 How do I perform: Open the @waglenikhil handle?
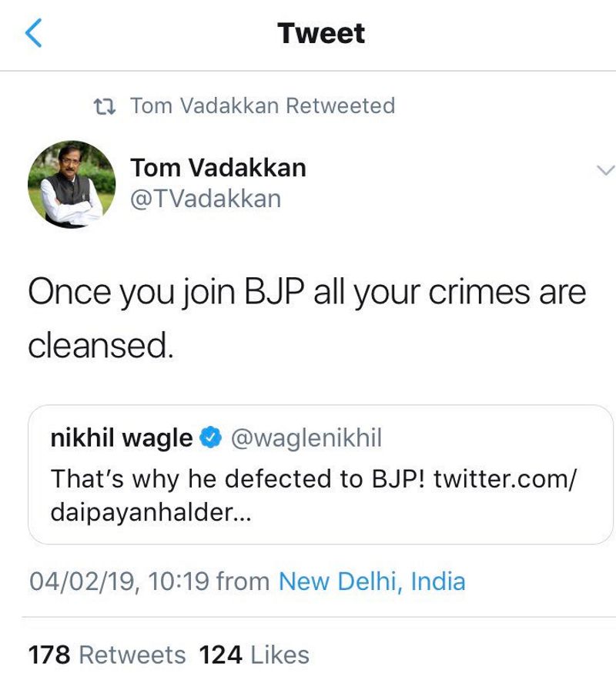306,438
